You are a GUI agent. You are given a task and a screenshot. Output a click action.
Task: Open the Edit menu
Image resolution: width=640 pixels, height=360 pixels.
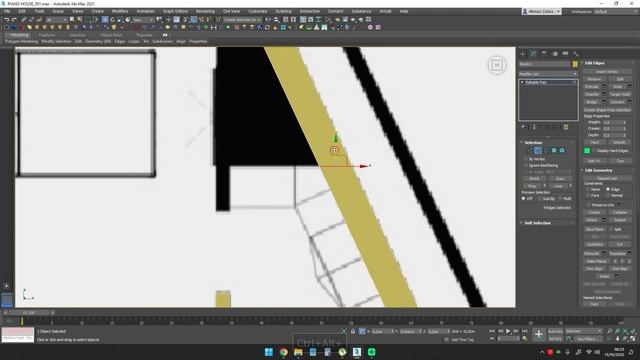(22, 11)
